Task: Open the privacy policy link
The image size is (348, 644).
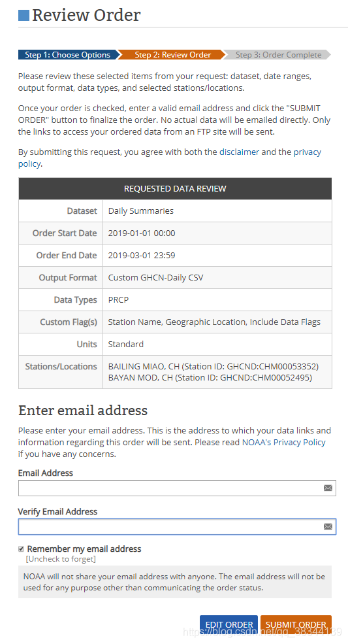Action: [x=170, y=158]
